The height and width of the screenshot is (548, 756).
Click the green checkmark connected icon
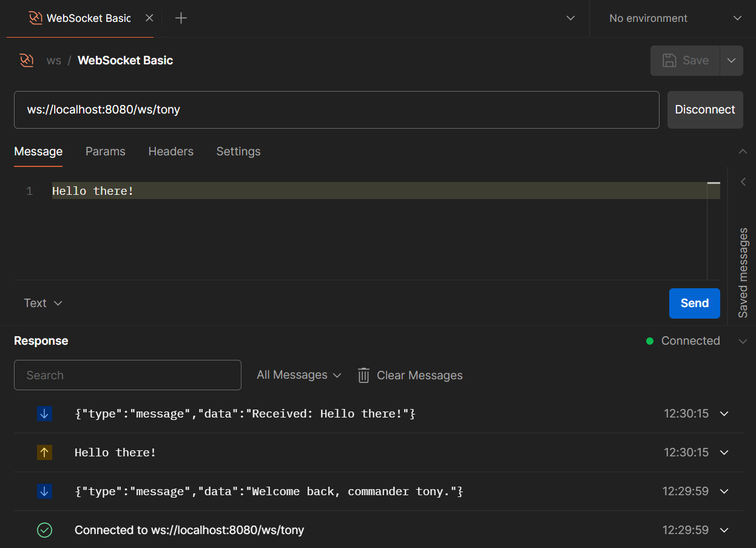coord(44,530)
